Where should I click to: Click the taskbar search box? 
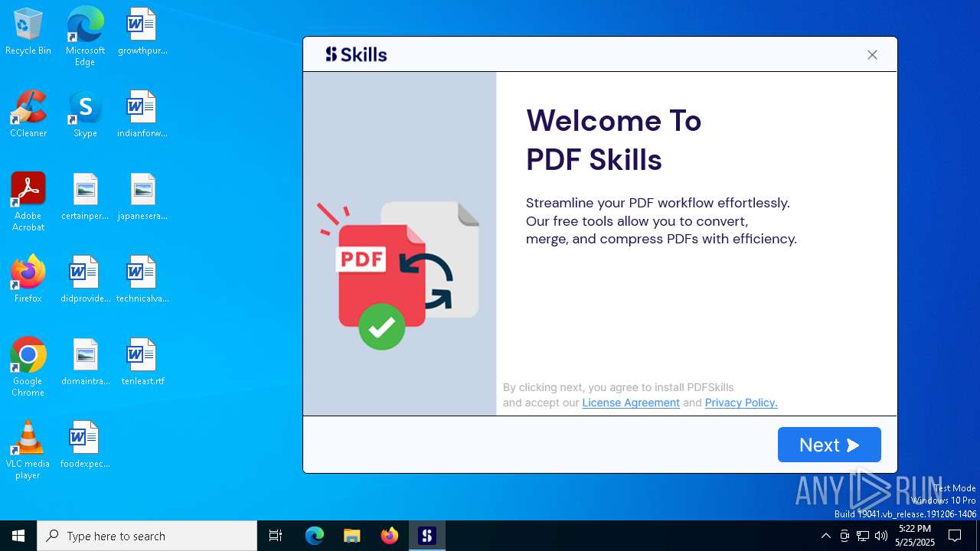tap(147, 536)
